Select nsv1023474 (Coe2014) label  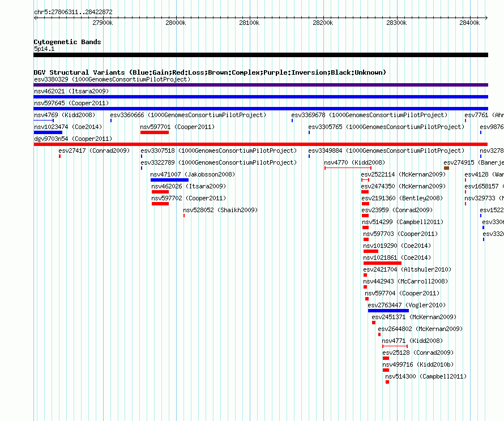pos(68,127)
